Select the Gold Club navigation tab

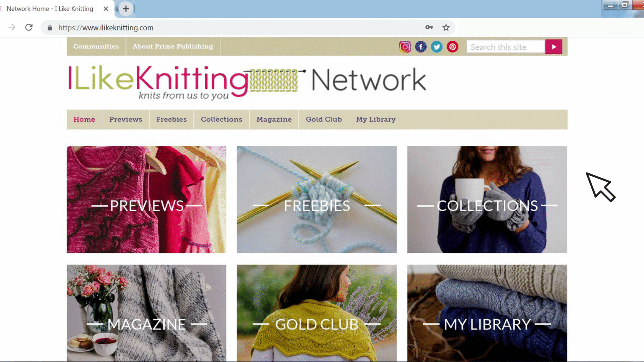click(324, 119)
